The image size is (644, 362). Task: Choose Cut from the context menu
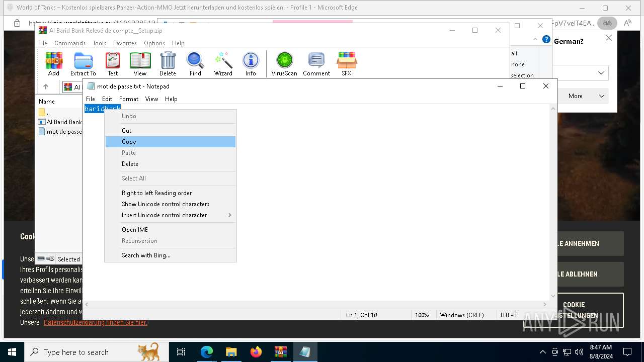[x=171, y=130]
